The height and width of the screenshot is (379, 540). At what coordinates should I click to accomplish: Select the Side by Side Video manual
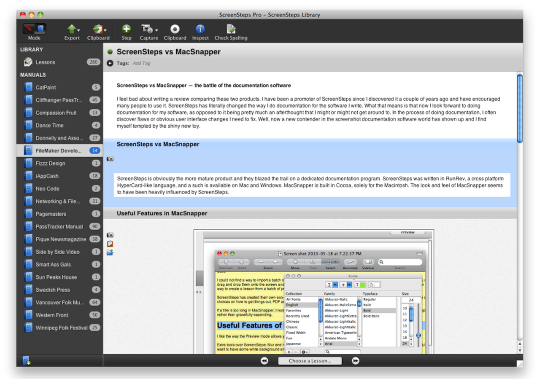pyautogui.click(x=59, y=252)
